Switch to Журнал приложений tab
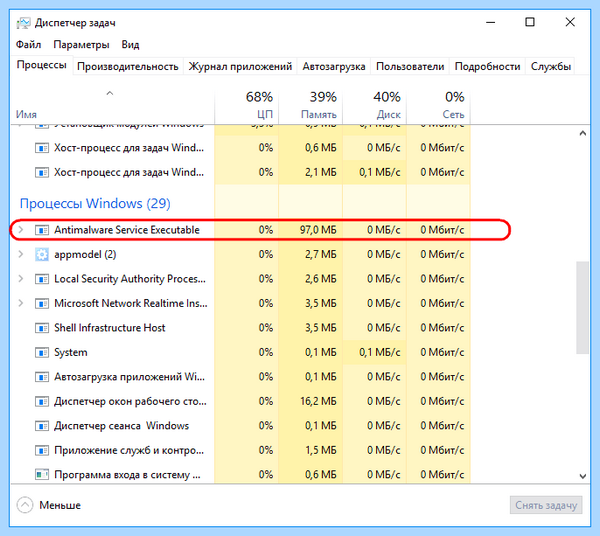Image resolution: width=600 pixels, height=536 pixels. pyautogui.click(x=240, y=67)
